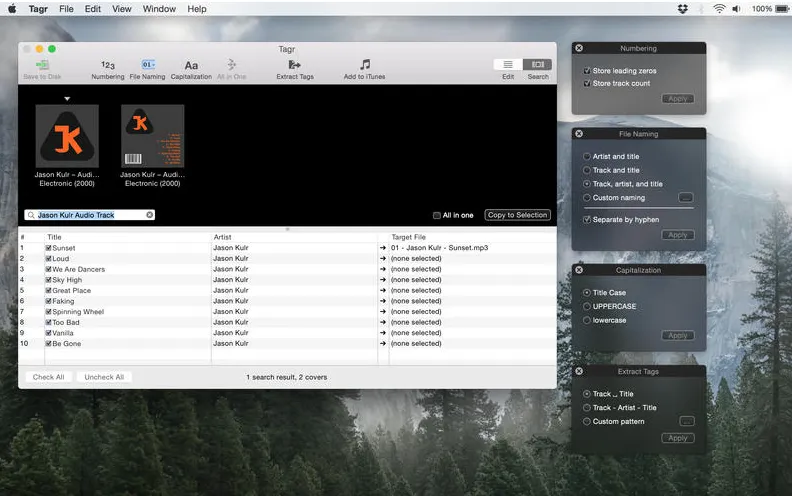Open the Dropbox menu bar icon
Viewport: 792px width, 496px height.
(682, 9)
